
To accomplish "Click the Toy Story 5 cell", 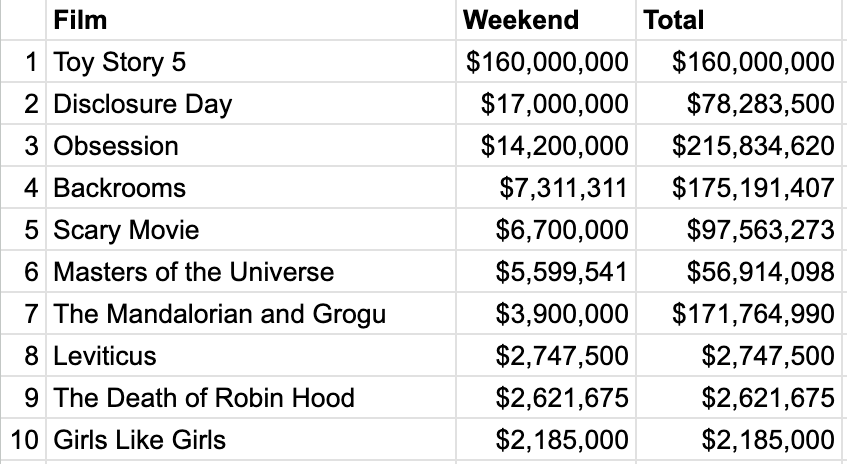I will tap(251, 61).
